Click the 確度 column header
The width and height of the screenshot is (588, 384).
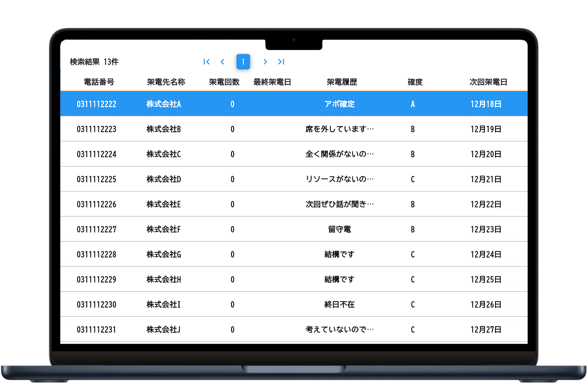(x=415, y=82)
